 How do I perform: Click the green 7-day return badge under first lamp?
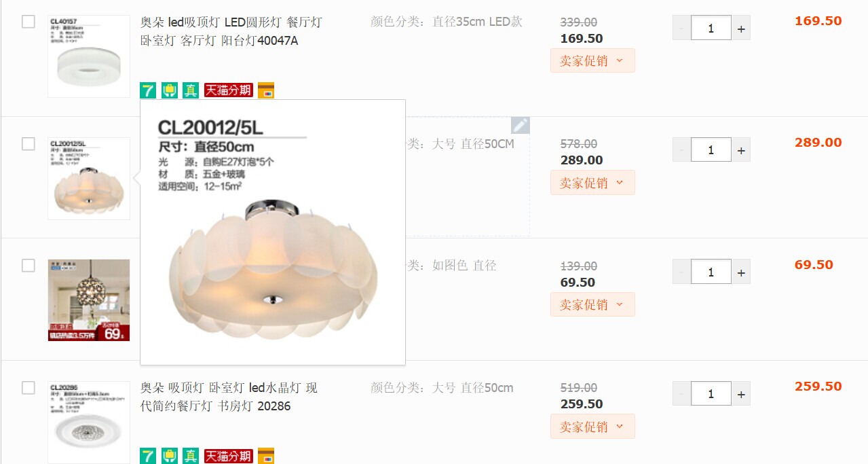coord(148,90)
